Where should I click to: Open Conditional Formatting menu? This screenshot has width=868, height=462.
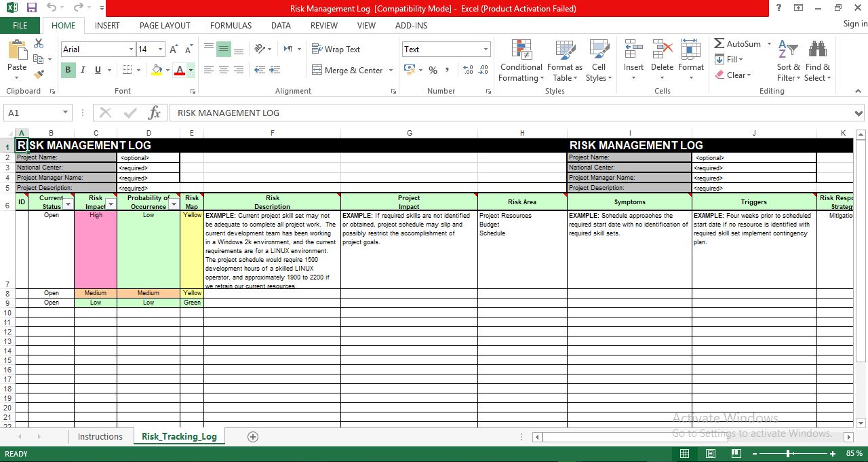(521, 61)
